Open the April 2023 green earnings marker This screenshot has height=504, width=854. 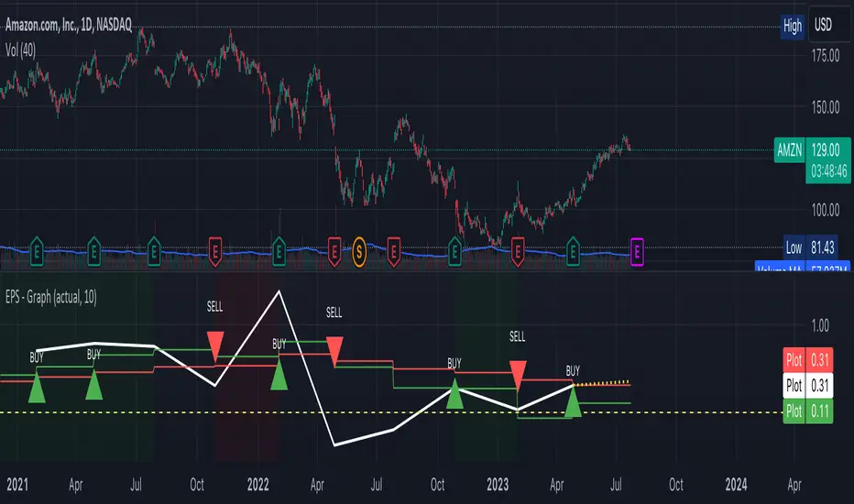pos(573,252)
